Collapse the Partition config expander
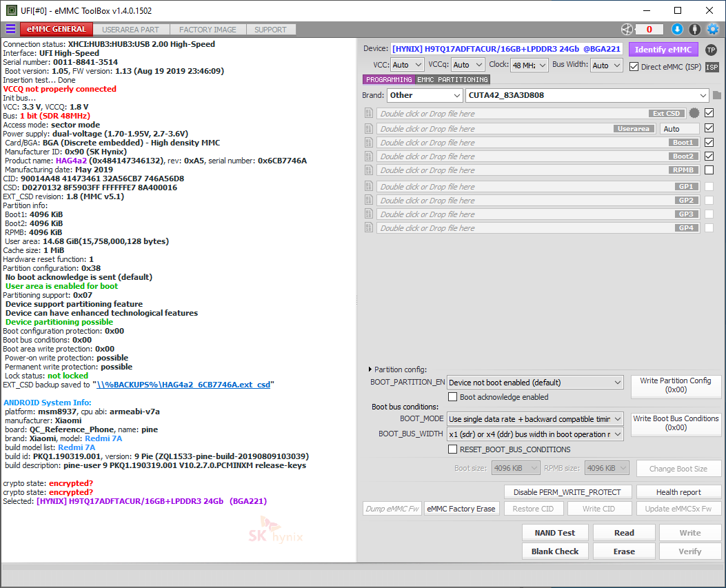 pos(370,369)
